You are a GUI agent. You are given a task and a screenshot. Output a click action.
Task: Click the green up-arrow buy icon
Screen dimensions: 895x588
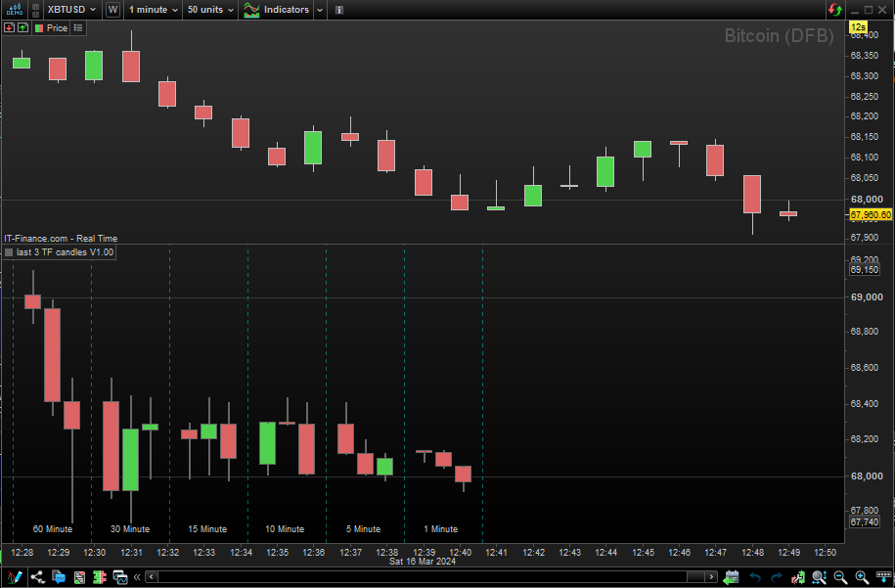click(x=22, y=27)
